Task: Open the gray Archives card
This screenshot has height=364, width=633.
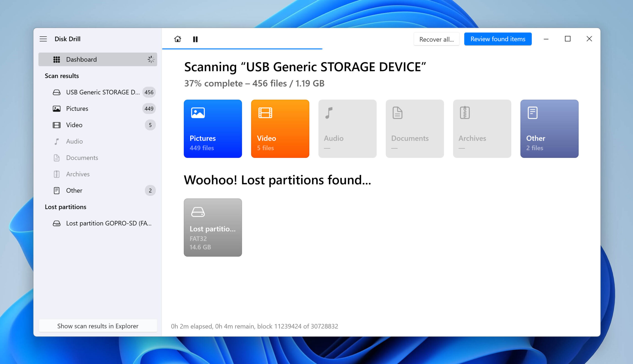Action: point(482,129)
